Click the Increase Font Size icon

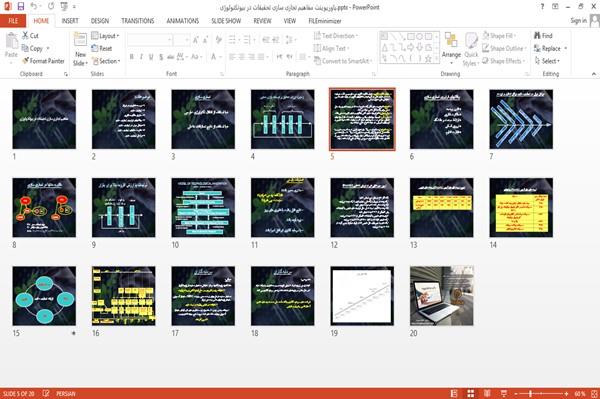tap(196, 40)
